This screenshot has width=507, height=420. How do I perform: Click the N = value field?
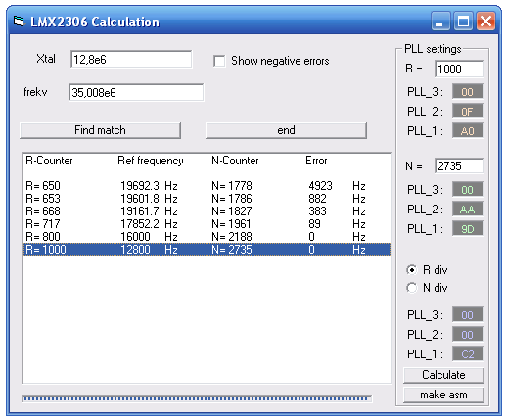(x=459, y=166)
